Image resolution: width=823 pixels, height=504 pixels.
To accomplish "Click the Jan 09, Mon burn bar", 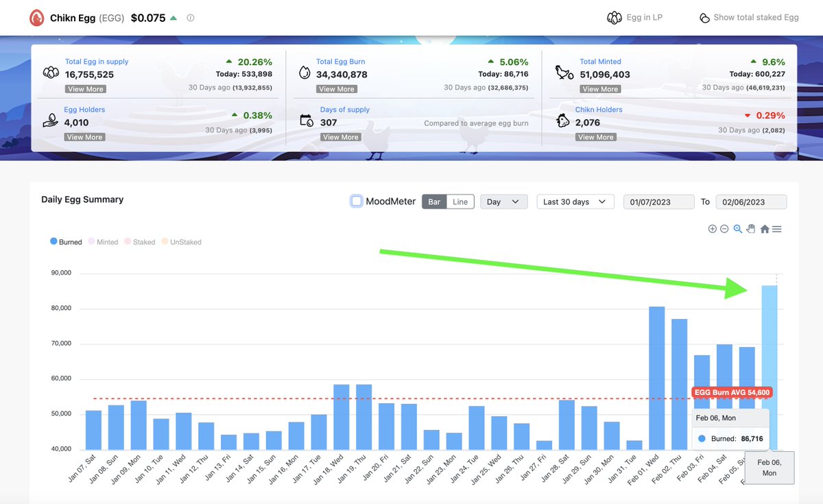I will click(x=139, y=425).
